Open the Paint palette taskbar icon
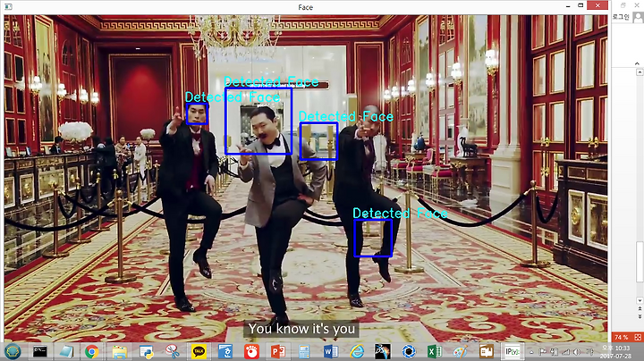644x361 pixels. 461,351
